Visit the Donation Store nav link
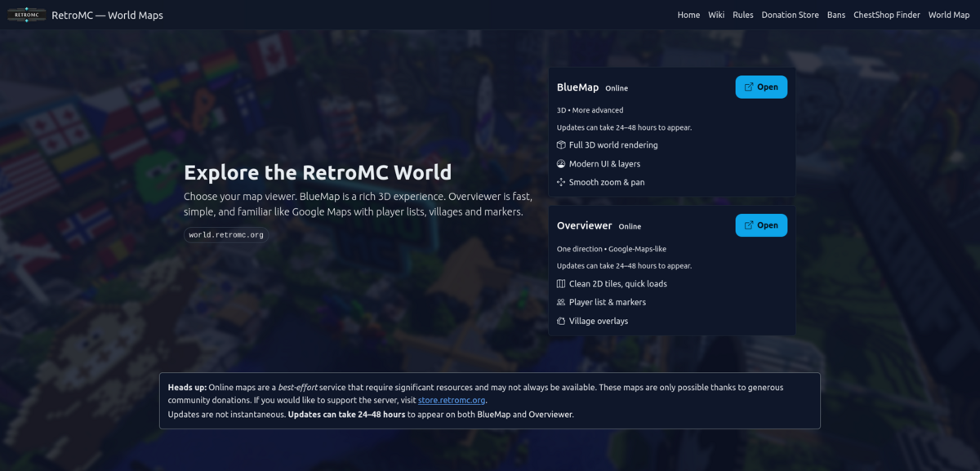 point(791,15)
